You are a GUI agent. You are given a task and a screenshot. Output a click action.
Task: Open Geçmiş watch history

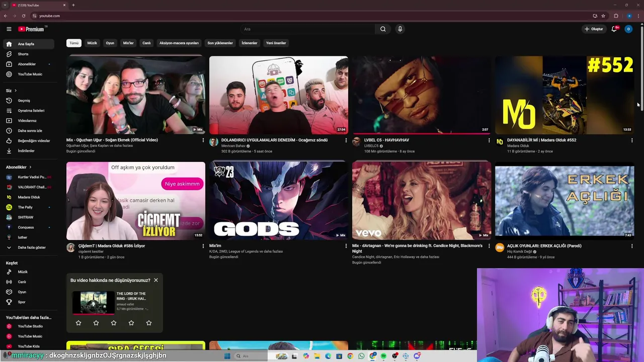click(x=28, y=101)
